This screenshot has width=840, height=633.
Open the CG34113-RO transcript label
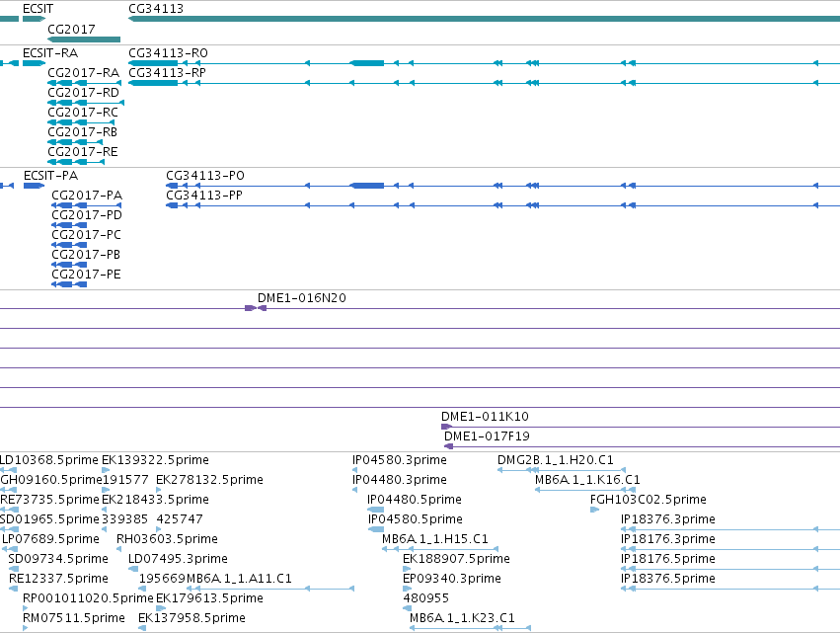click(x=168, y=53)
